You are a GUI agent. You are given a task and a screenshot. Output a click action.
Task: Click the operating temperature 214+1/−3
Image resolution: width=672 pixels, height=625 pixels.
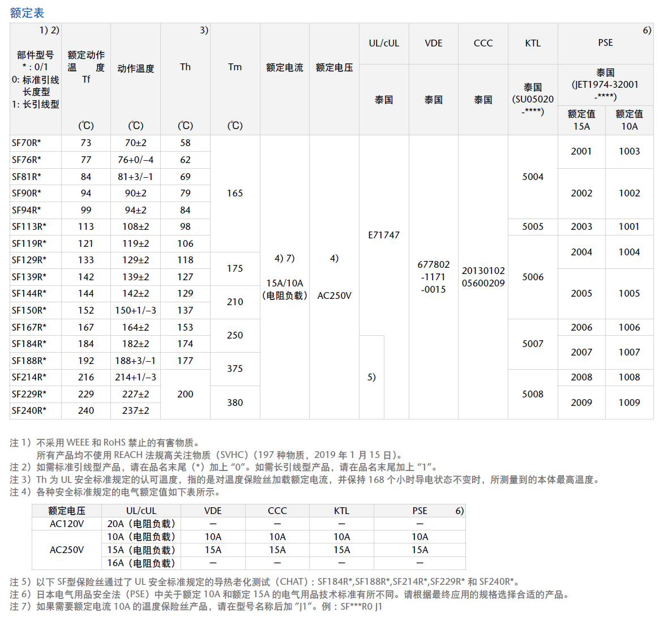tap(136, 377)
